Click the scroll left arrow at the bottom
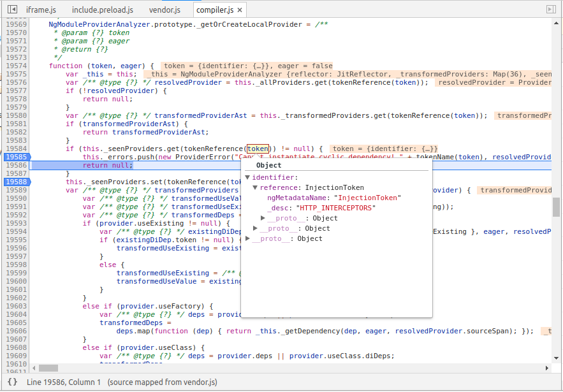 tap(34, 368)
